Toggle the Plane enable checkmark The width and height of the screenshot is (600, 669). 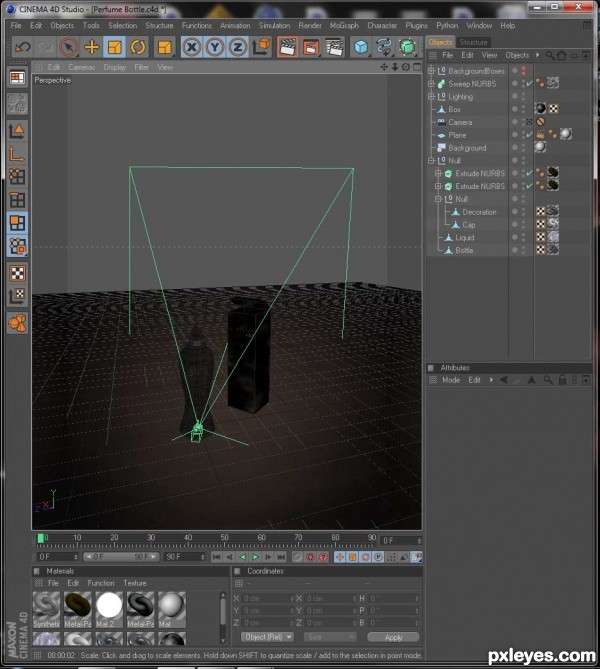point(530,135)
